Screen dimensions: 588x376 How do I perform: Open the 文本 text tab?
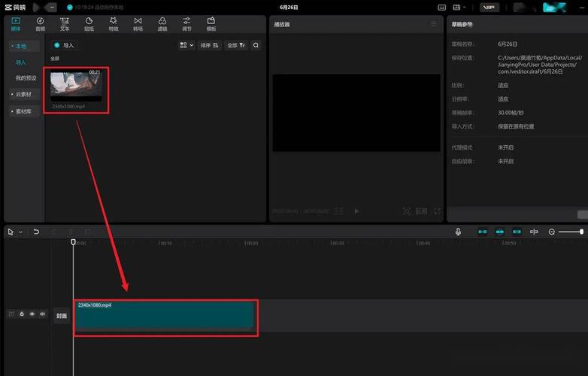tap(65, 24)
